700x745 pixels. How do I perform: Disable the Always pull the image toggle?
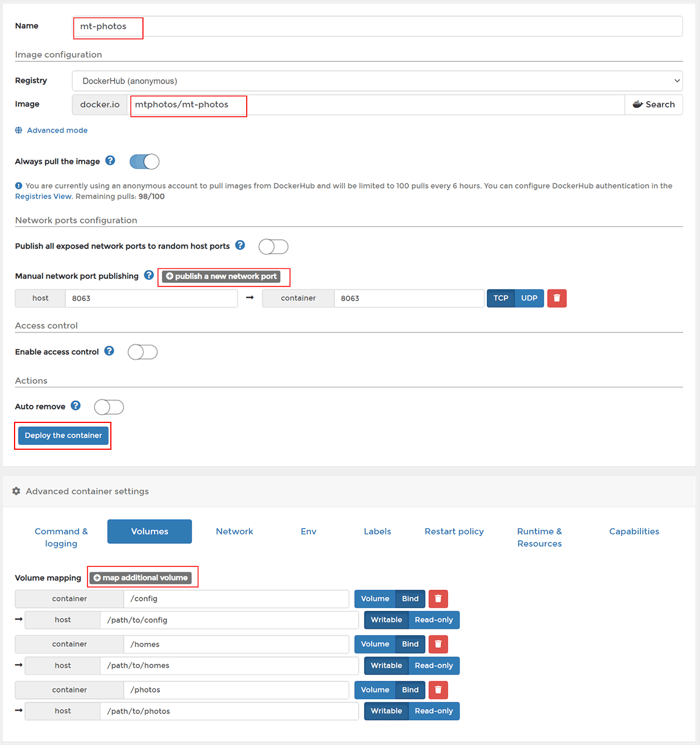coord(144,162)
